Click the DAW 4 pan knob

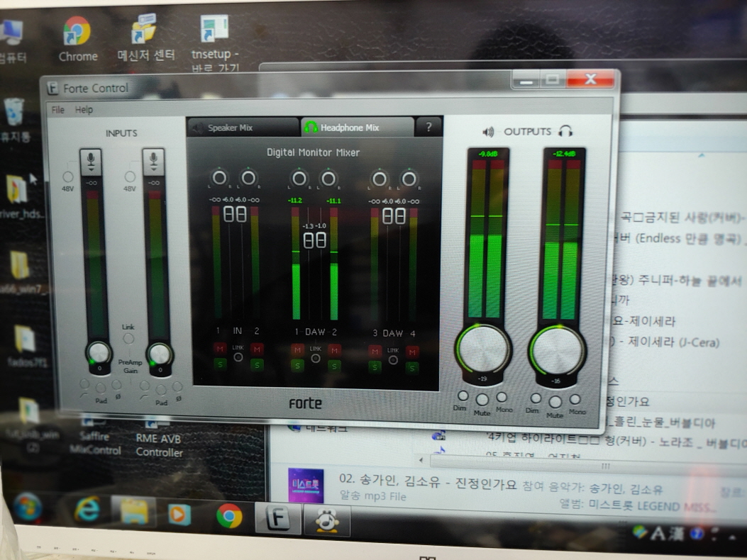click(x=409, y=179)
